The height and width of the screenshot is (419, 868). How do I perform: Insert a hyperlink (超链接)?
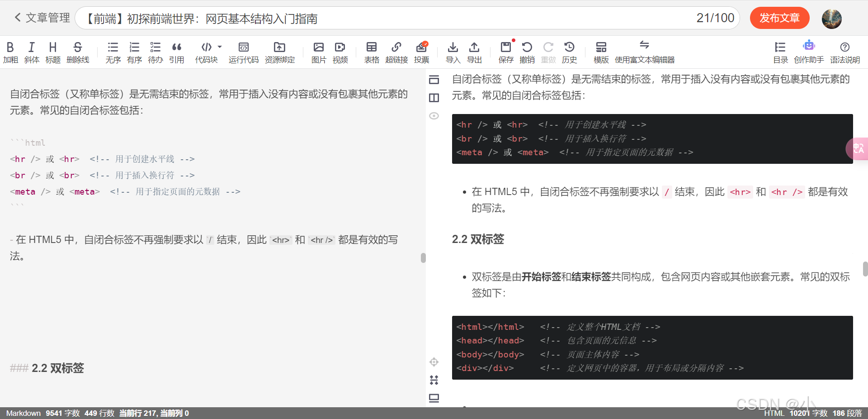pyautogui.click(x=396, y=52)
